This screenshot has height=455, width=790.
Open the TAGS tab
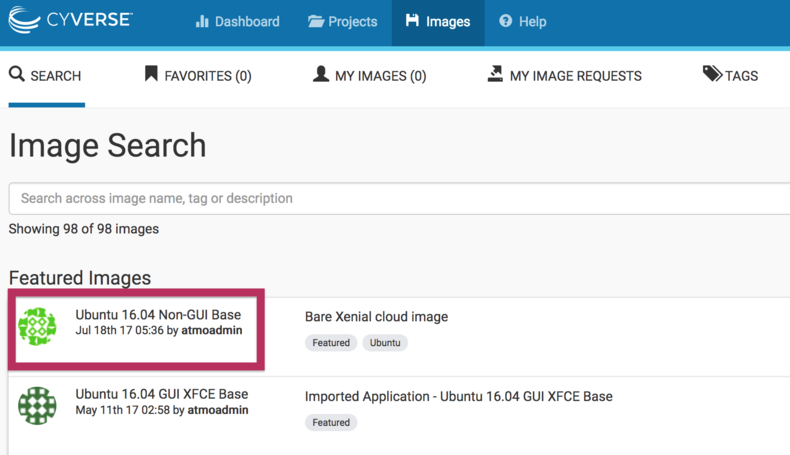(x=731, y=76)
